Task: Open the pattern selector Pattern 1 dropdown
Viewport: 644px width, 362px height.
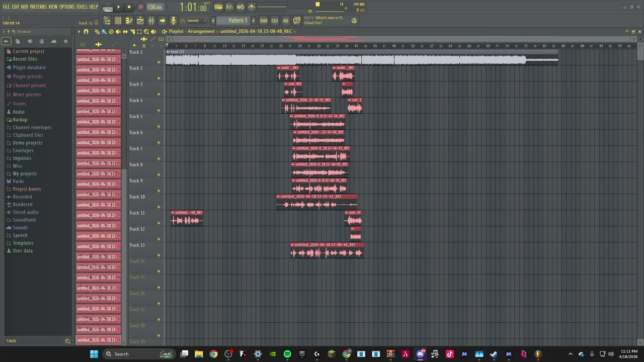Action: point(234,21)
